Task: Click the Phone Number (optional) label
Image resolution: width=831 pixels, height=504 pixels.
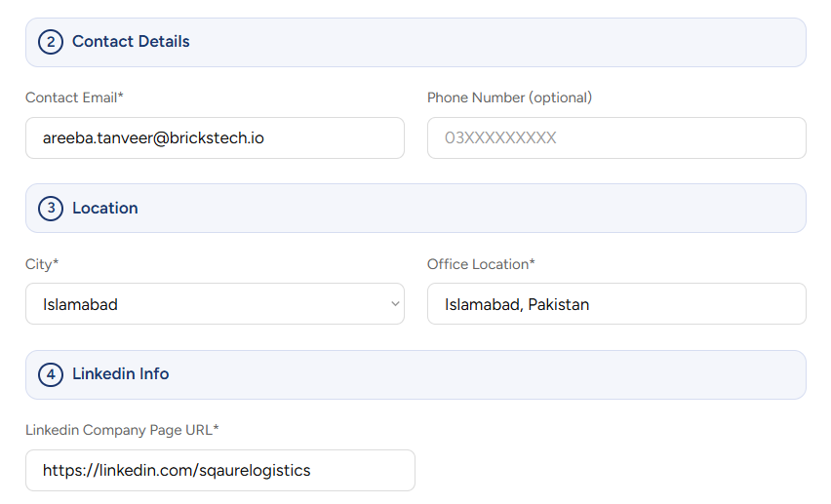Action: pyautogui.click(x=509, y=97)
